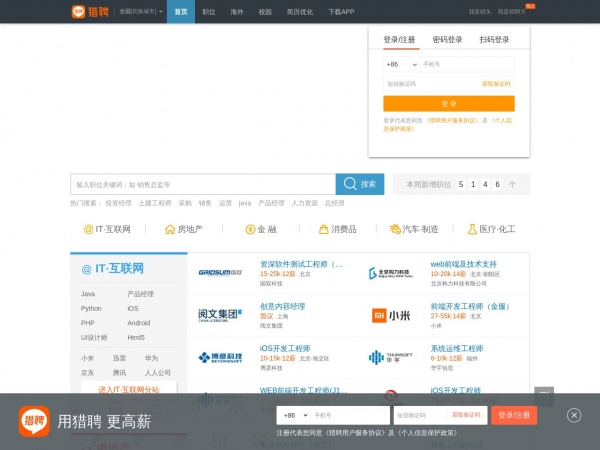Click the Gridsum company logo
600x450 pixels.
pyautogui.click(x=220, y=273)
